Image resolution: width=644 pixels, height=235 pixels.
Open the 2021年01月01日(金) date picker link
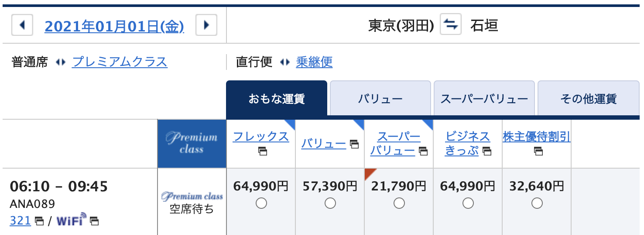tap(114, 27)
